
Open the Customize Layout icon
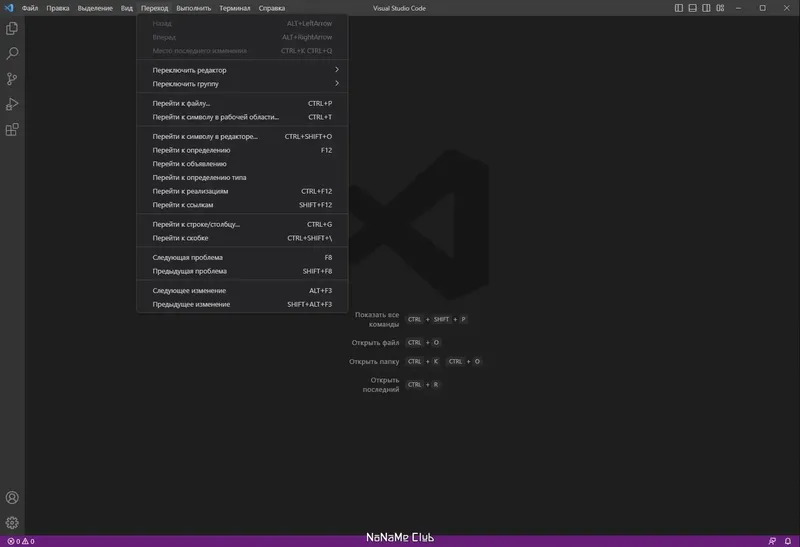[720, 8]
